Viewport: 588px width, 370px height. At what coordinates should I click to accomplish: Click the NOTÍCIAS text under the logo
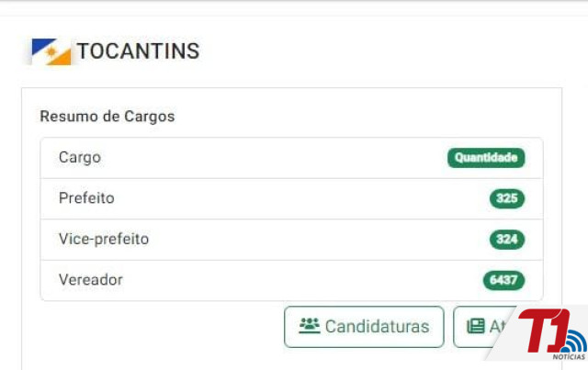click(569, 357)
